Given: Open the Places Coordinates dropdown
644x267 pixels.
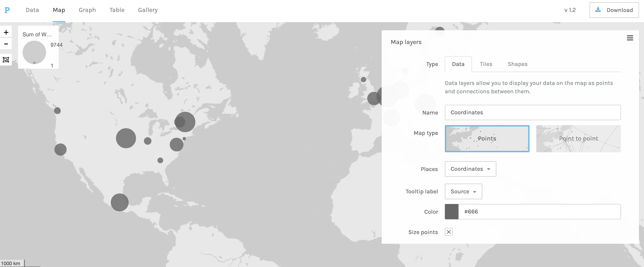Looking at the screenshot, I should pos(470,169).
